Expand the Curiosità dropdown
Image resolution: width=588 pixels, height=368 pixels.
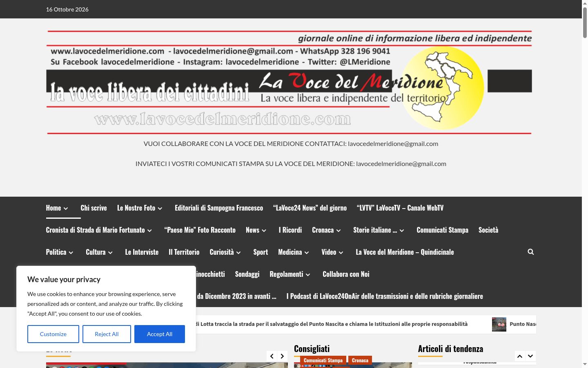click(x=238, y=253)
